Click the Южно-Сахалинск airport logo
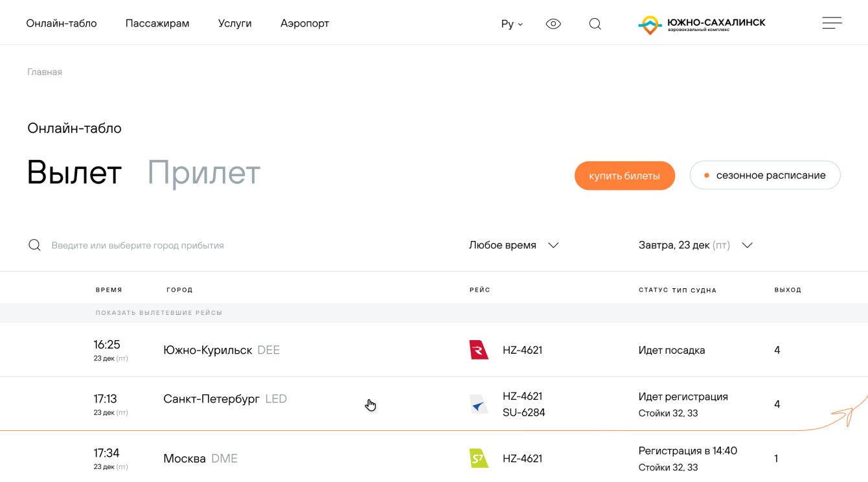 tap(702, 25)
